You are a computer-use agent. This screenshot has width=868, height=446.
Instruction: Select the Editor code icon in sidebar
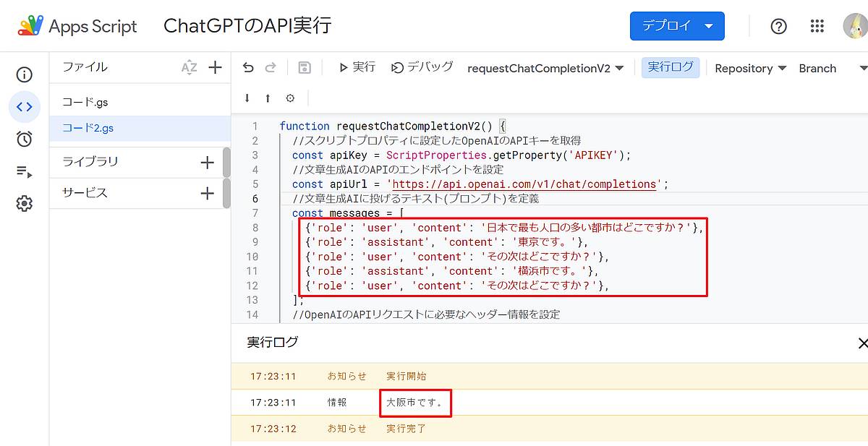pyautogui.click(x=25, y=107)
